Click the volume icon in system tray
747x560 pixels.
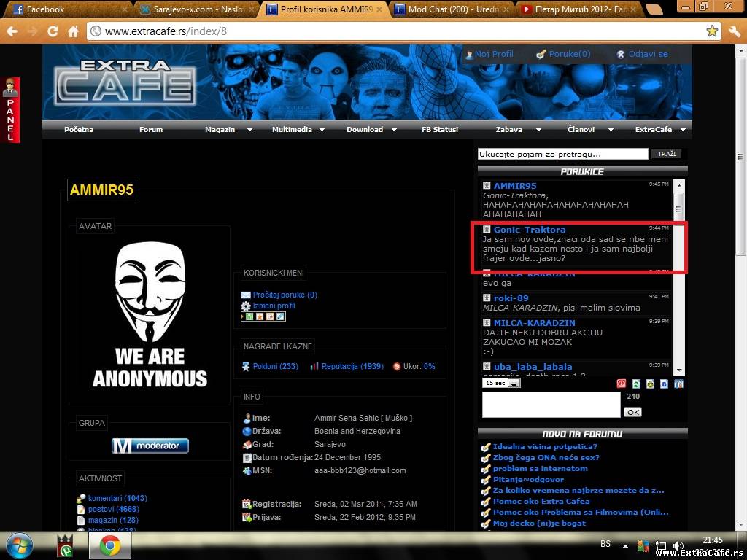coord(678,546)
